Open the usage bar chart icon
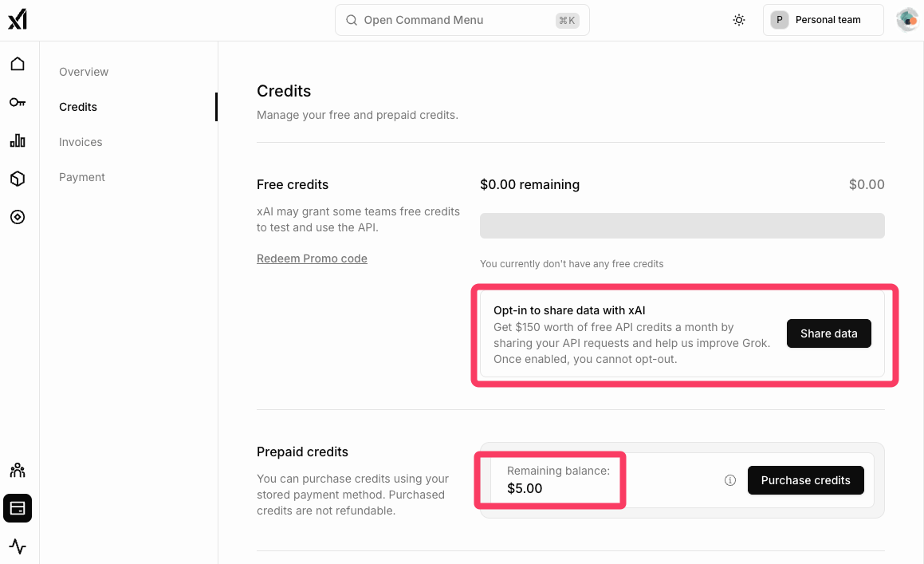This screenshot has height=564, width=924. 18,140
